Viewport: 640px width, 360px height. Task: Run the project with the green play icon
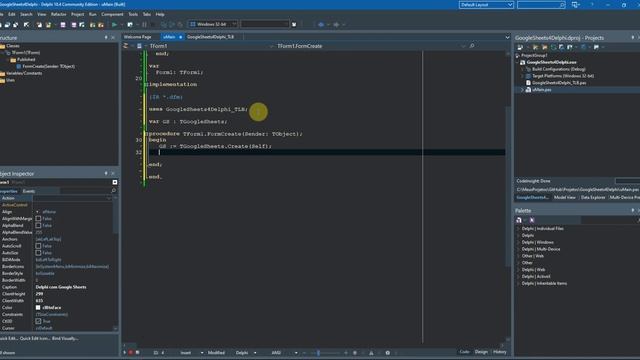tap(114, 24)
